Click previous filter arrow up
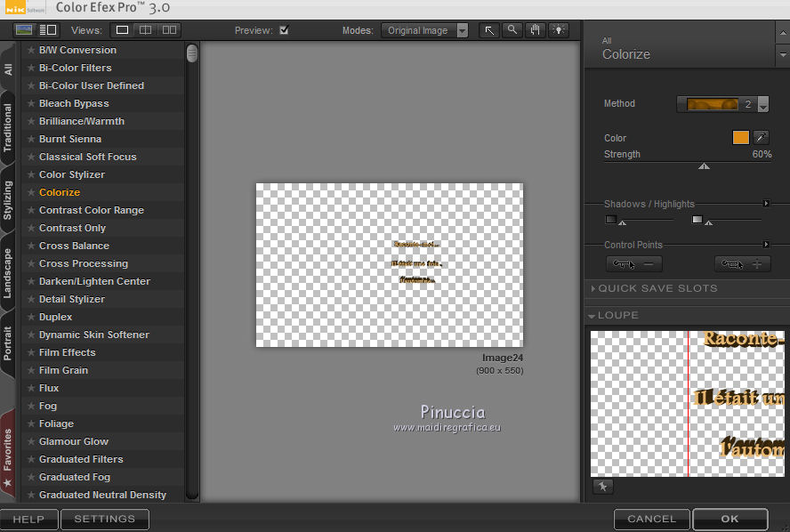This screenshot has width=790, height=532. pyautogui.click(x=783, y=33)
